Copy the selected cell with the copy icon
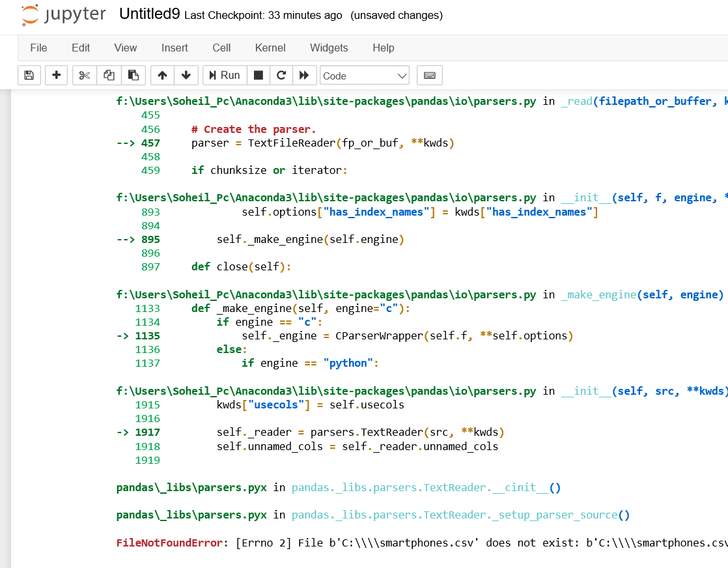 [109, 75]
